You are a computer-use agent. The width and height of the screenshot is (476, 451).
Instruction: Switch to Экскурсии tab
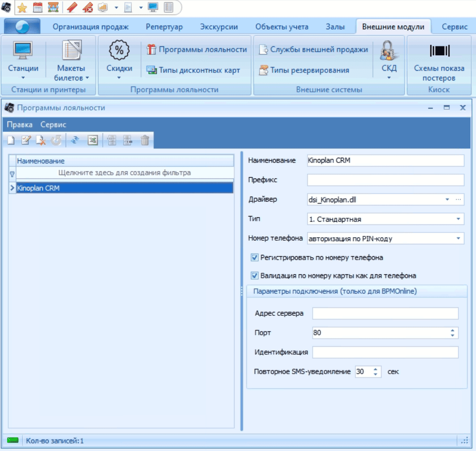click(219, 27)
